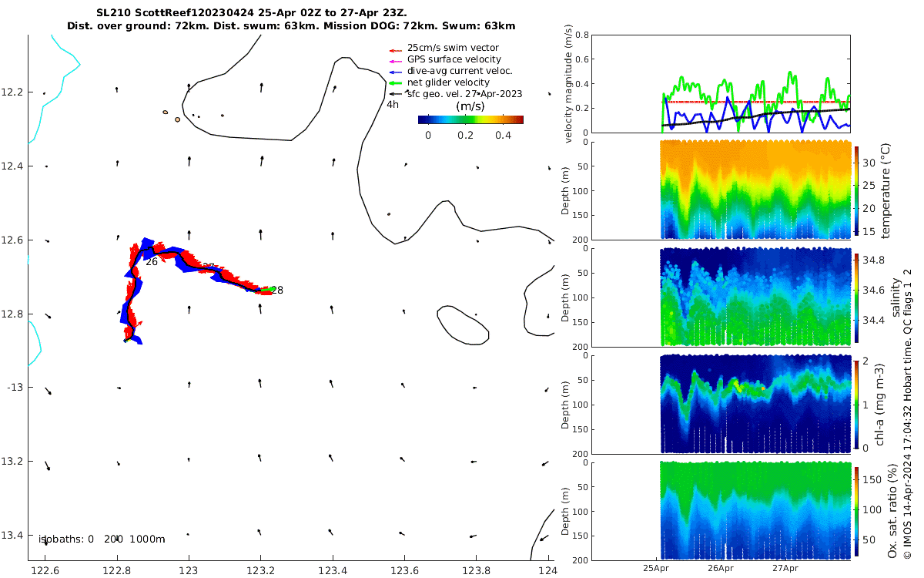The width and height of the screenshot is (924, 578).
Task: Click the '-13' latitude tick label
Action: point(13,388)
